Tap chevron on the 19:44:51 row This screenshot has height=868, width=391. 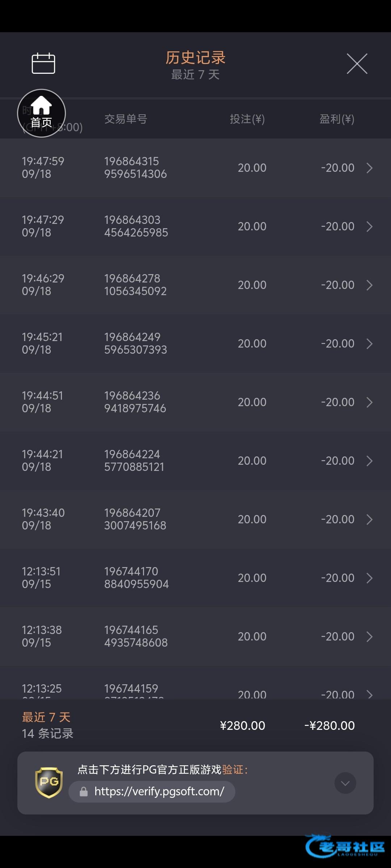[369, 402]
